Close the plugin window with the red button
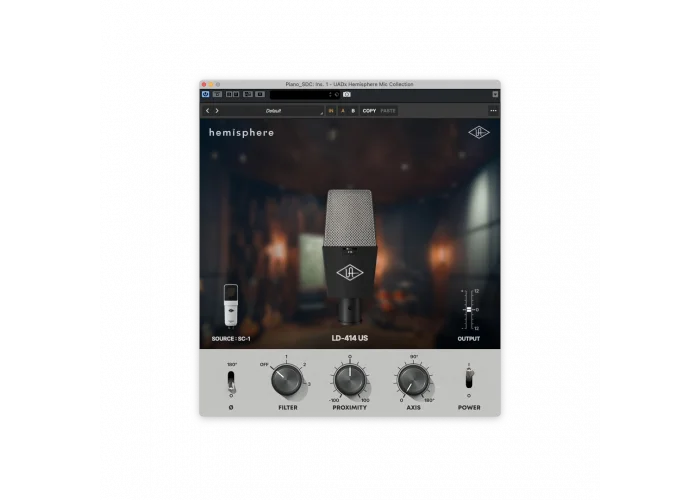This screenshot has width=700, height=500. tap(204, 84)
